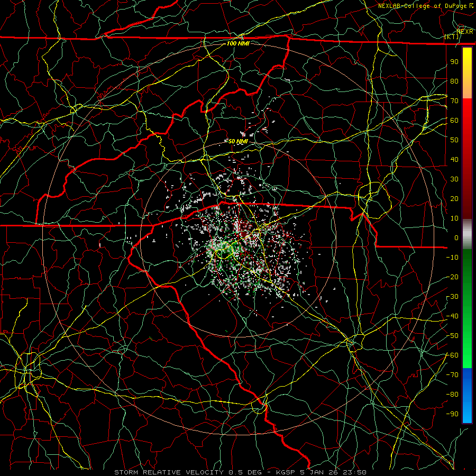Click the "-10" label on the velocity scale
Image resolution: width=476 pixels, height=476 pixels.
pyautogui.click(x=452, y=258)
